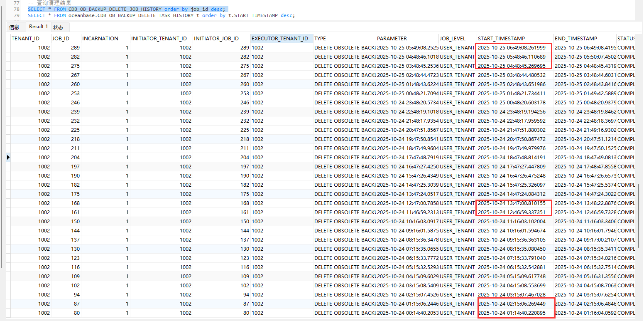Select the Result 1 tab
644x321 pixels.
coord(38,27)
